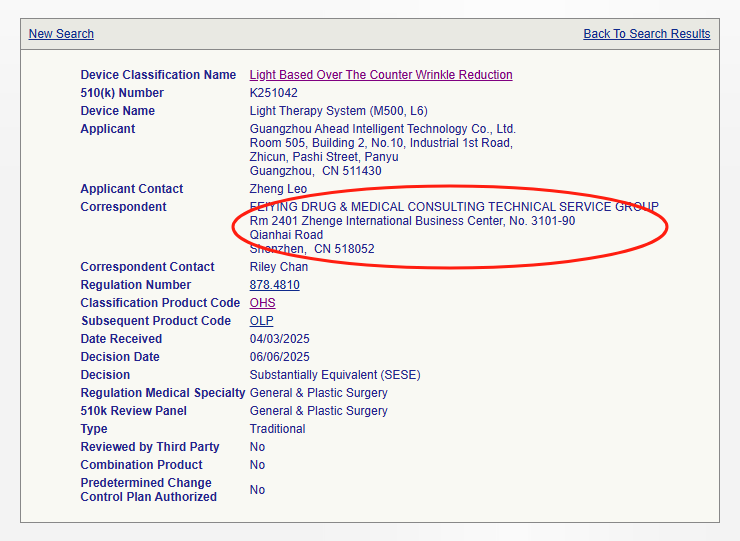
Task: Click applicant contact name Zheng Leo
Action: (279, 189)
